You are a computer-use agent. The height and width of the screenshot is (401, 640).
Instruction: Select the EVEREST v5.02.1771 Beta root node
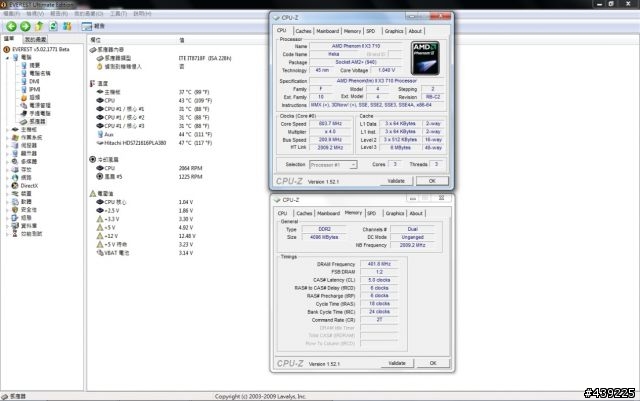coord(41,49)
